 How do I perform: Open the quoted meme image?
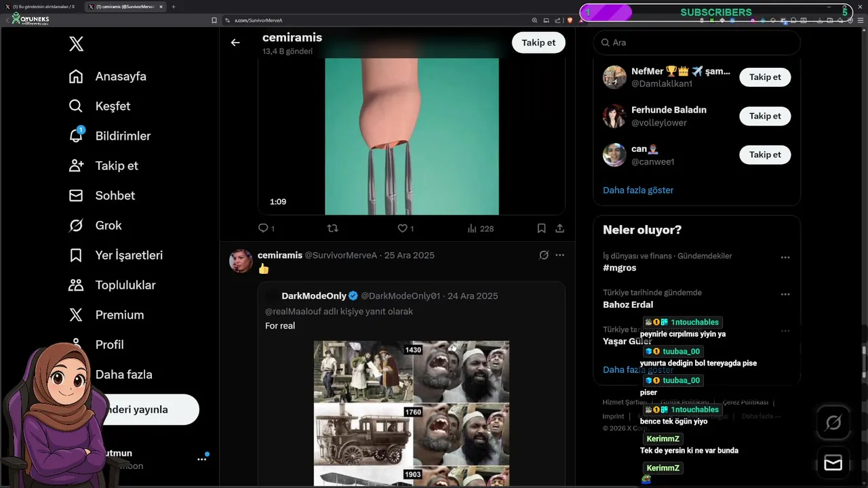(x=411, y=413)
